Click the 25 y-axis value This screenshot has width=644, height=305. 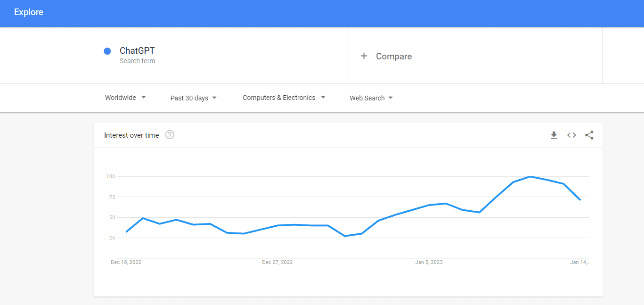point(112,238)
